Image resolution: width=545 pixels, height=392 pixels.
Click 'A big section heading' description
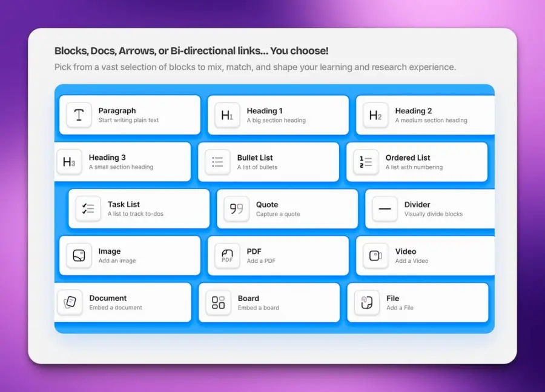(x=276, y=121)
